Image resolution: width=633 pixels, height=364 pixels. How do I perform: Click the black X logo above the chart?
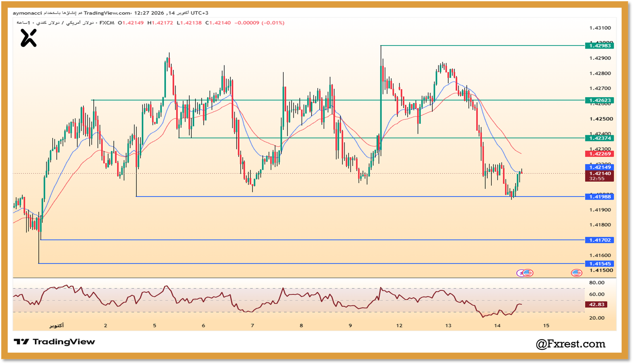pos(28,38)
